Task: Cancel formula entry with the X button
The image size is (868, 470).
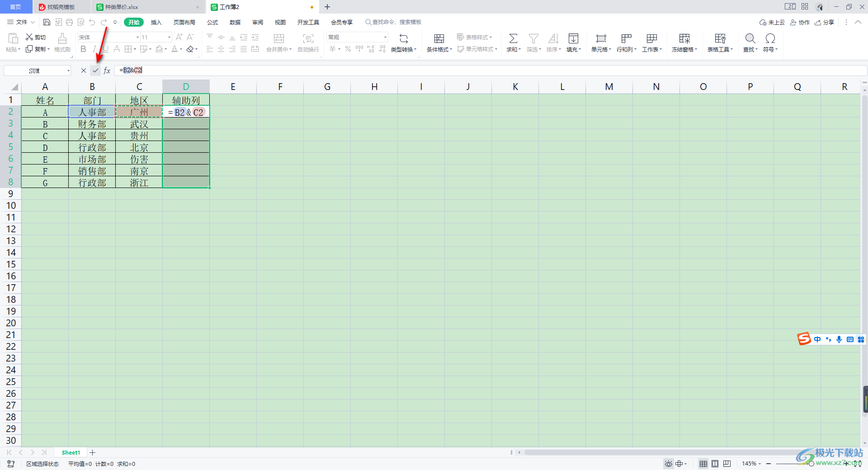Action: coord(84,70)
